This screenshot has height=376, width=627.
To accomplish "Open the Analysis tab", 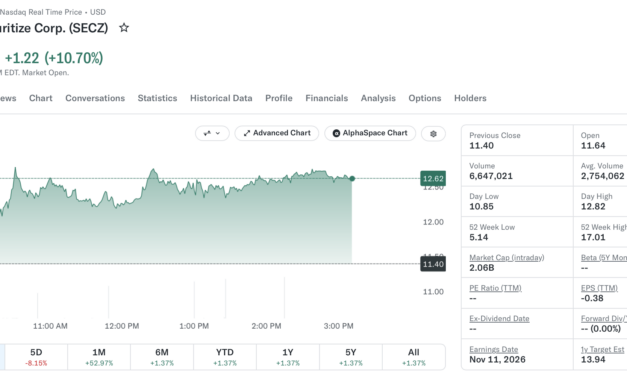I will click(378, 98).
